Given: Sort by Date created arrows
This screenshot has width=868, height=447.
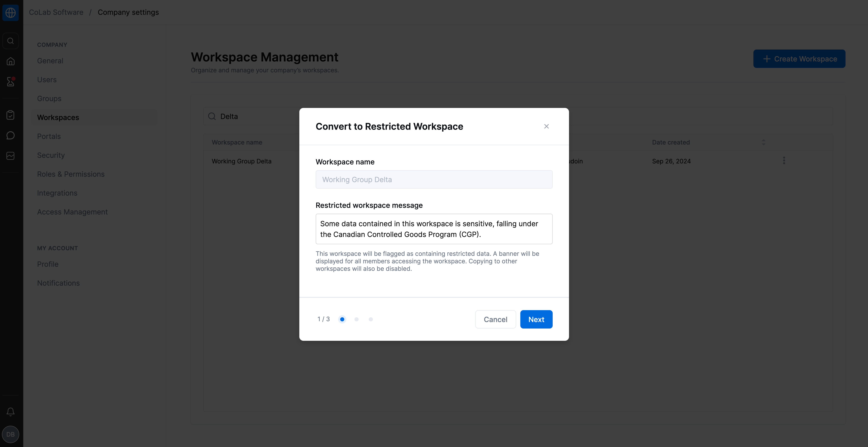Looking at the screenshot, I should 763,142.
